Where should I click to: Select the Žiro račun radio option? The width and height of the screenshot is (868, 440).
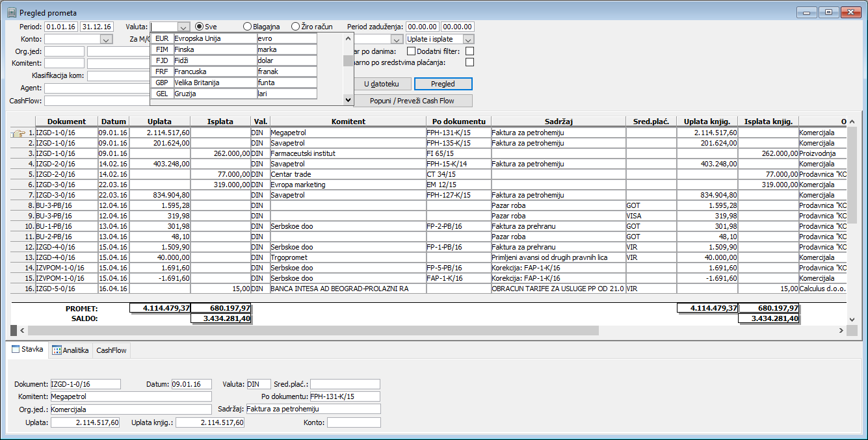[296, 27]
